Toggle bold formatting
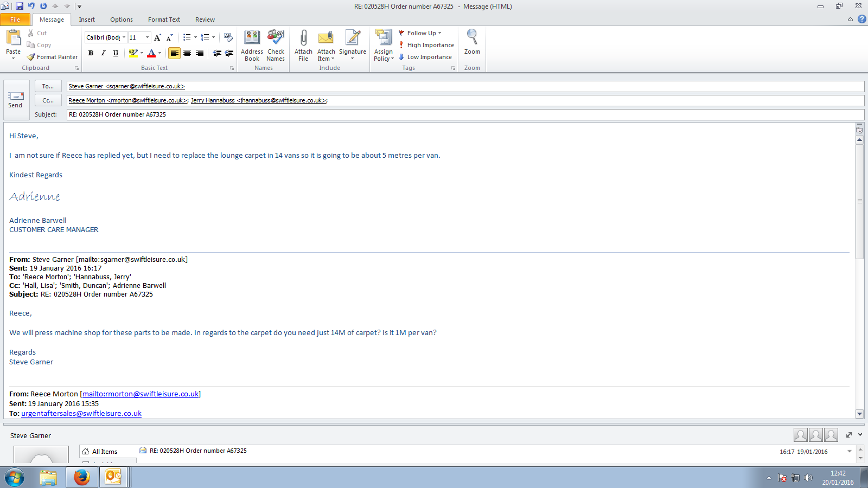This screenshot has width=868, height=488. click(91, 53)
